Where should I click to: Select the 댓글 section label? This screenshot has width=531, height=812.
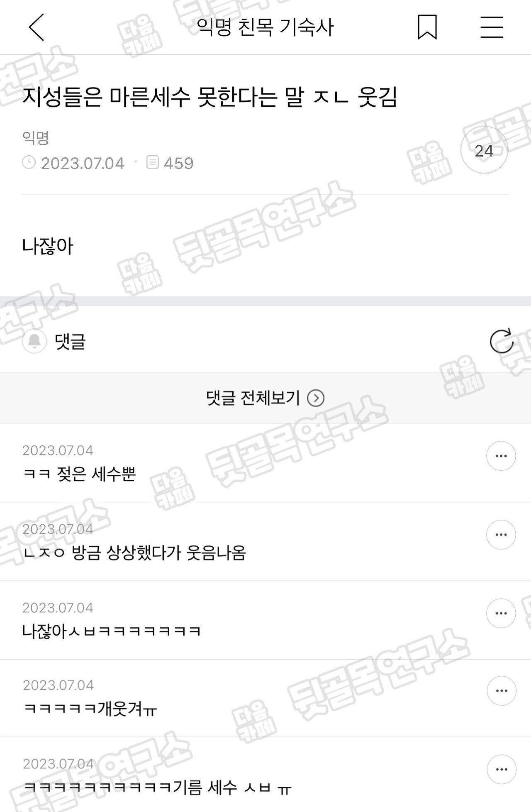click(70, 342)
